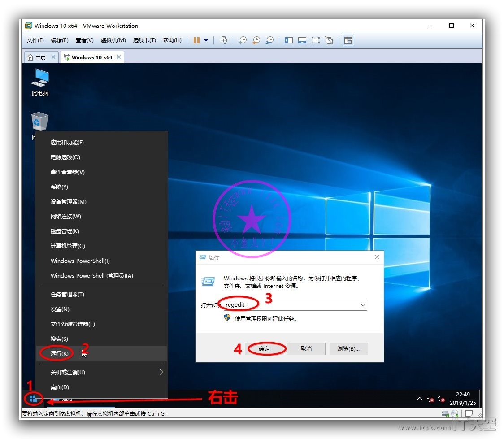The width and height of the screenshot is (504, 439).
Task: Open the 虚拟机(M) menu
Action: (x=113, y=40)
